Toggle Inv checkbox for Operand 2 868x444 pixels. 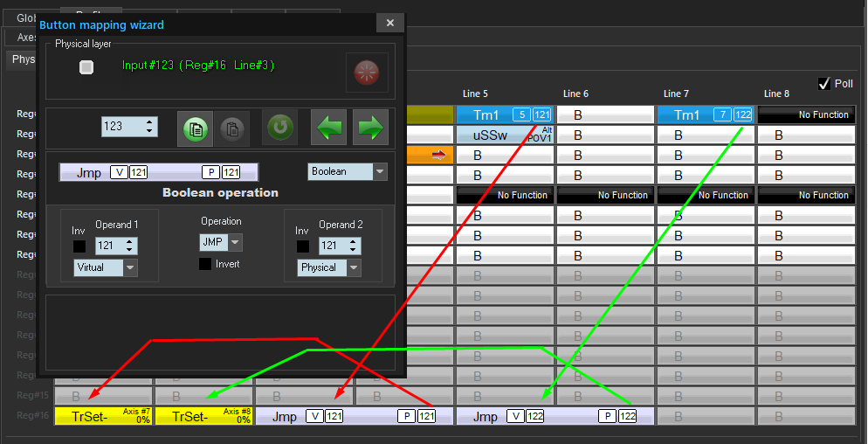303,246
